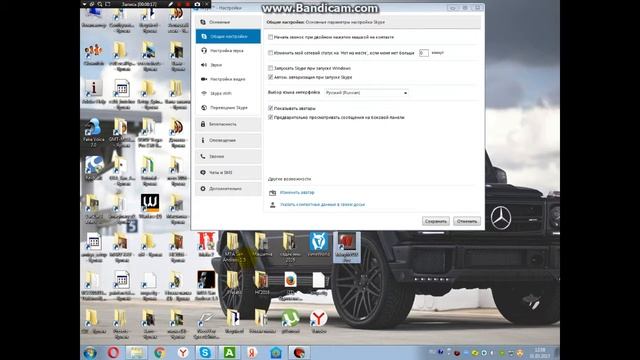Open Настройка видео with camera icon

pos(228,79)
